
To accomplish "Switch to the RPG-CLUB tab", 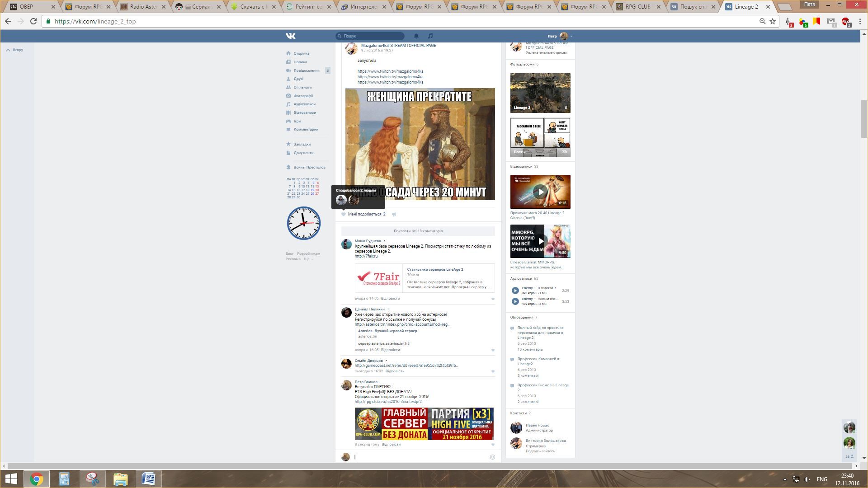I will click(x=639, y=7).
